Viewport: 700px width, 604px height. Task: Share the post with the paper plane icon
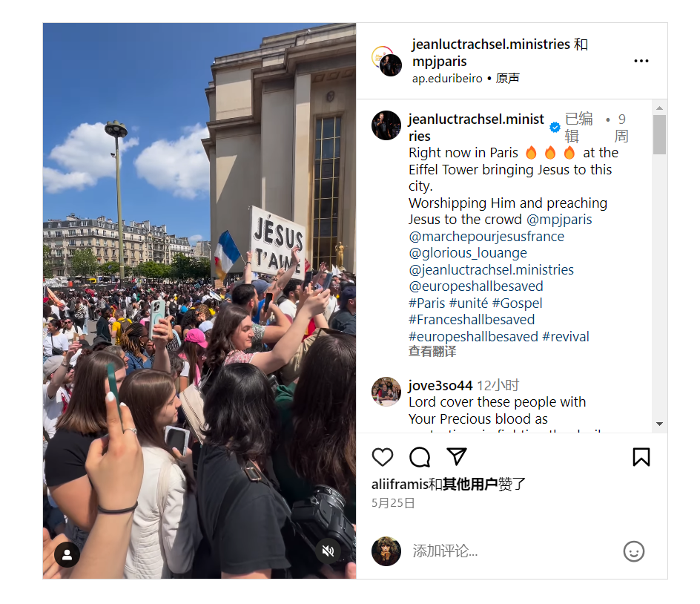click(456, 456)
